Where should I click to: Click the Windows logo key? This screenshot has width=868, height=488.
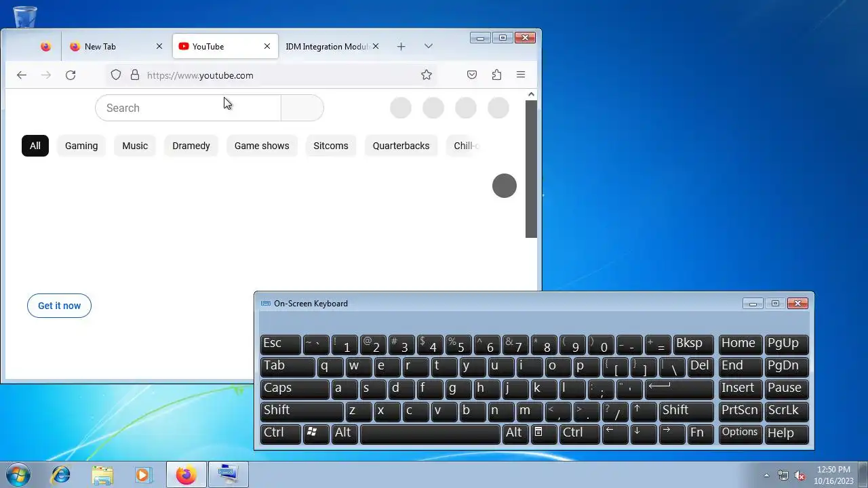click(316, 434)
